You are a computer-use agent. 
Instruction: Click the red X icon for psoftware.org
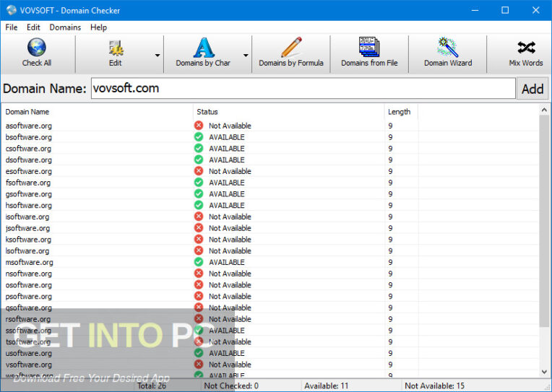pyautogui.click(x=199, y=296)
